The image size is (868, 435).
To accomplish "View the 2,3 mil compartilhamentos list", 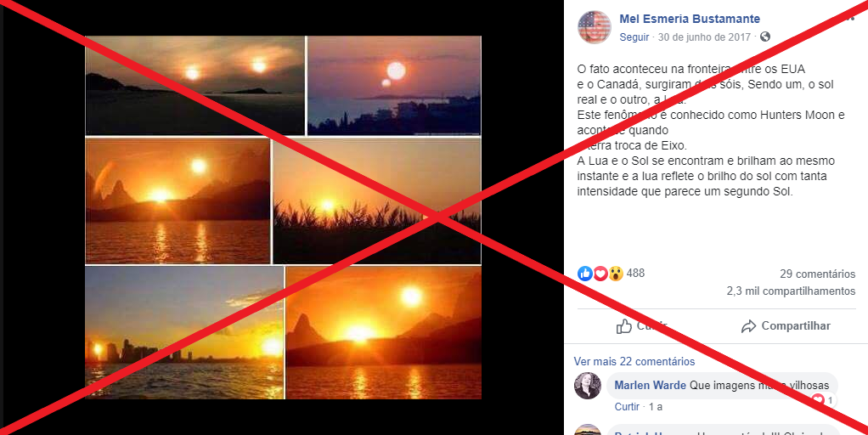I will [791, 291].
